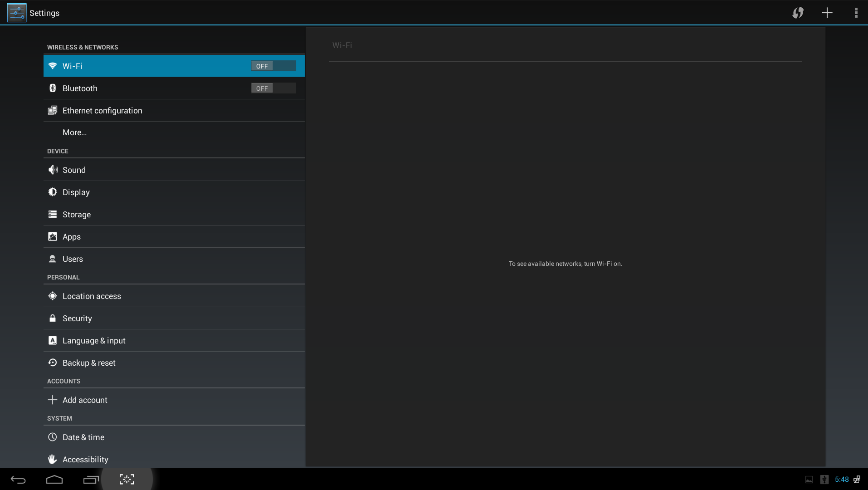868x490 pixels.
Task: Click the Language & input letter icon
Action: coord(53,340)
